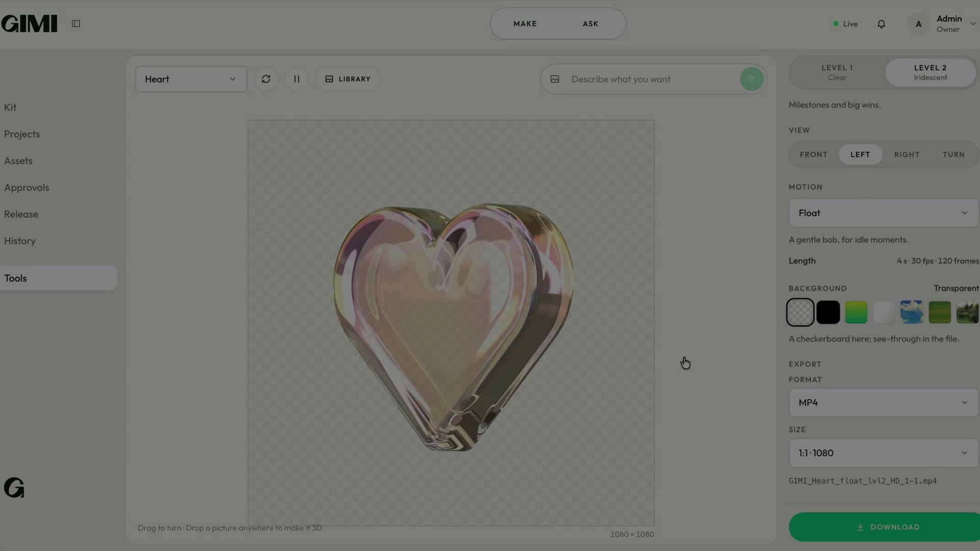
Task: Open the notifications bell
Action: point(881,24)
